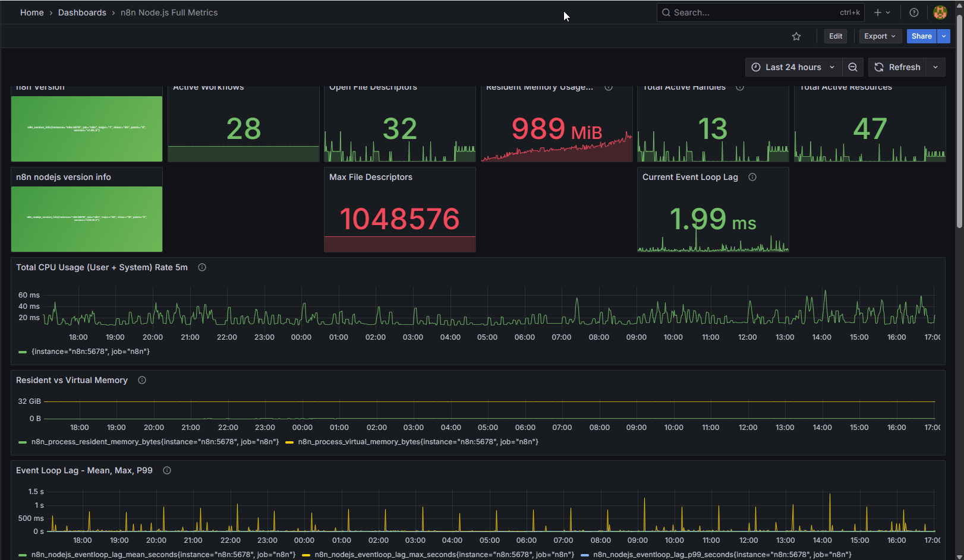This screenshot has width=964, height=560.
Task: Click the 1.99 ms event loop lag value
Action: [x=713, y=219]
